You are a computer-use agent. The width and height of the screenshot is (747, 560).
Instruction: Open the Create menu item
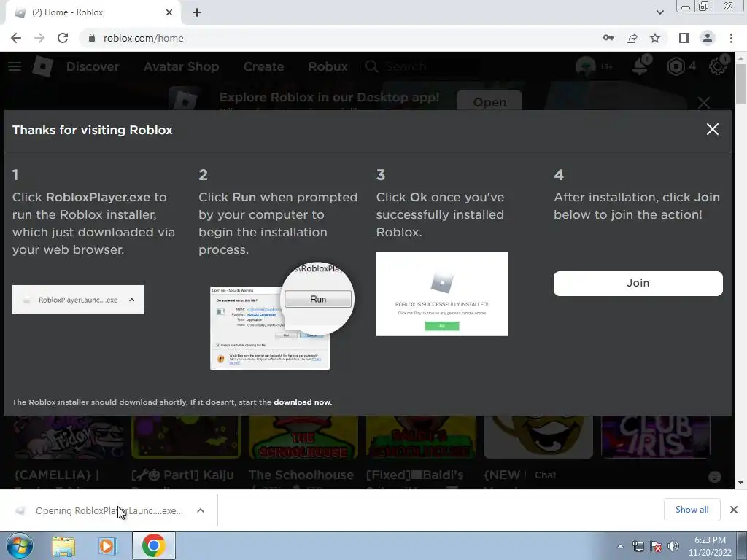[x=263, y=66]
